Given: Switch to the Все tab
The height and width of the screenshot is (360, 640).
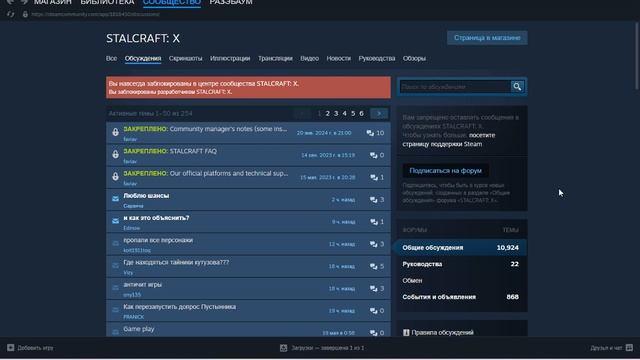Looking at the screenshot, I should coord(111,58).
